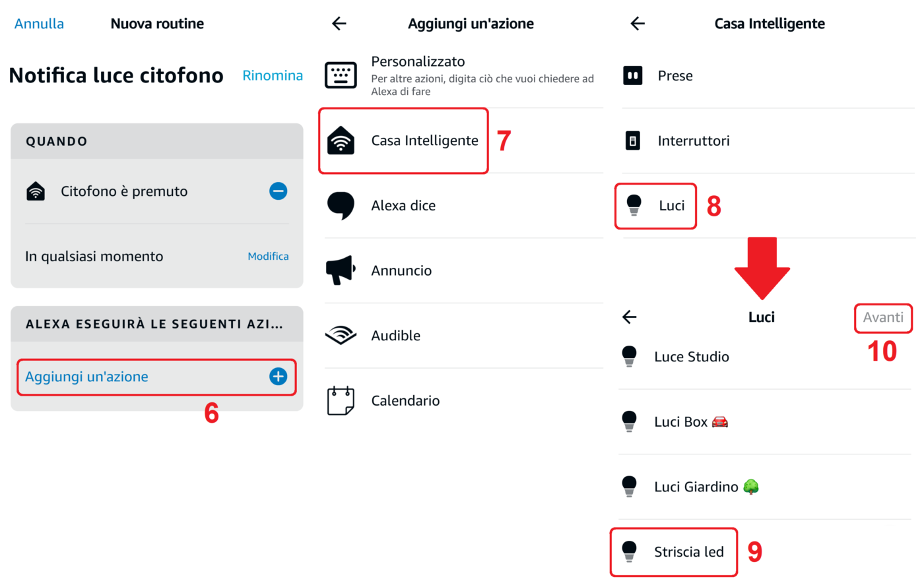Go back from the 'Casa Intelligente' screen
Screen dimensions: 924x587
pyautogui.click(x=638, y=24)
